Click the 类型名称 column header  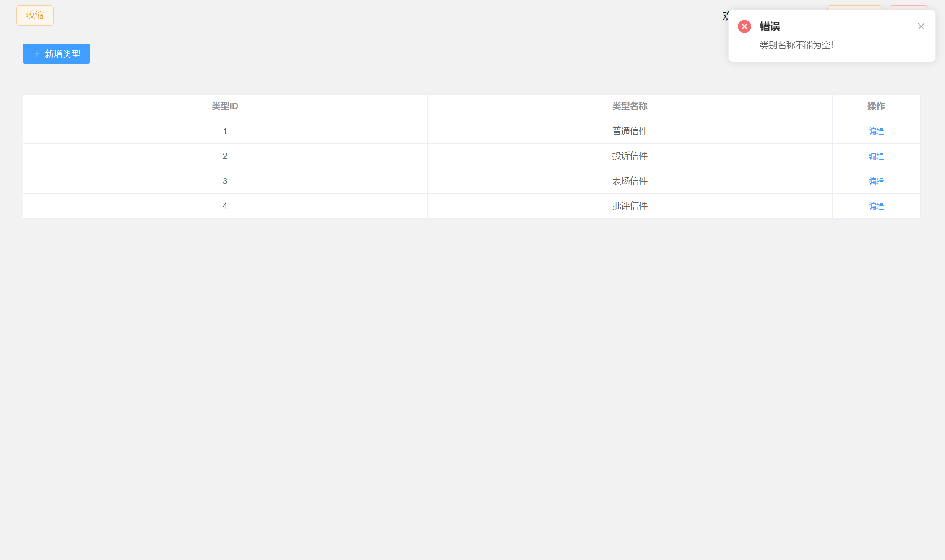pos(630,106)
